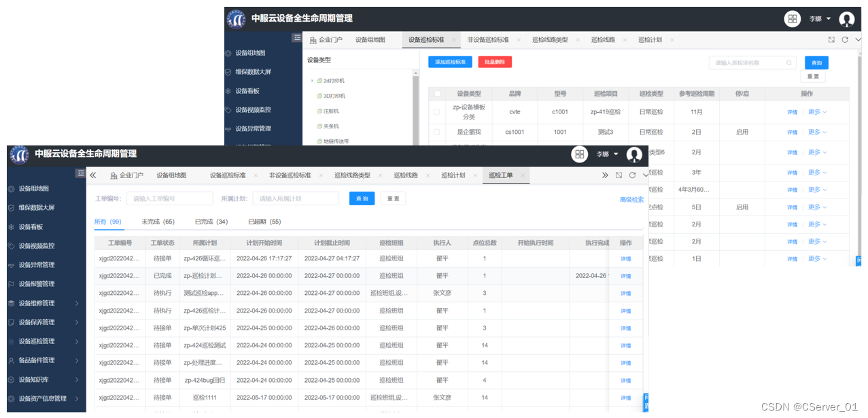This screenshot has height=418, width=868.
Task: Click 详情 for the cvte row in back window
Action: (x=792, y=112)
